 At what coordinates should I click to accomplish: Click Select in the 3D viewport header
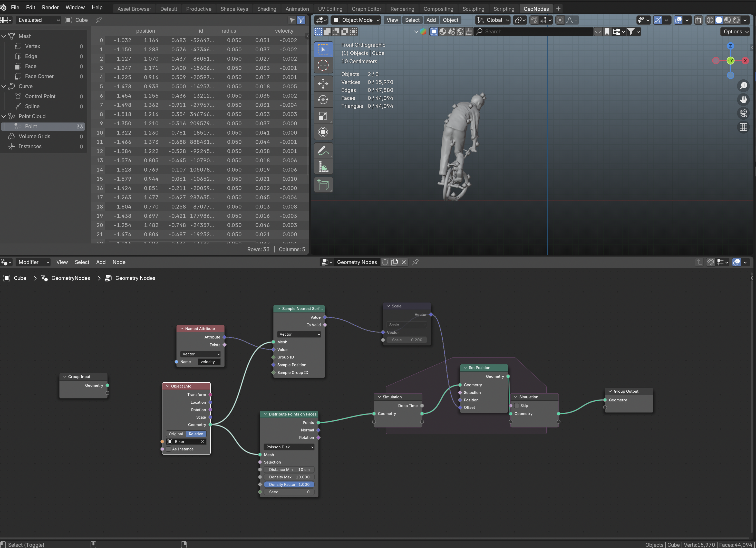(x=412, y=20)
